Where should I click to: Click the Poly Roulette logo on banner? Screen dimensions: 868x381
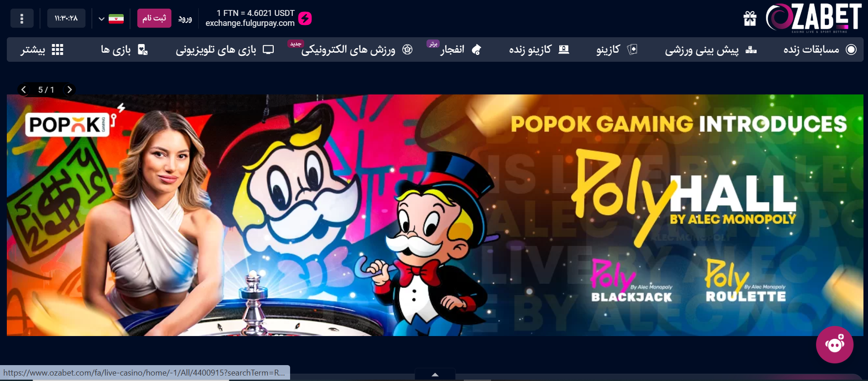click(746, 281)
